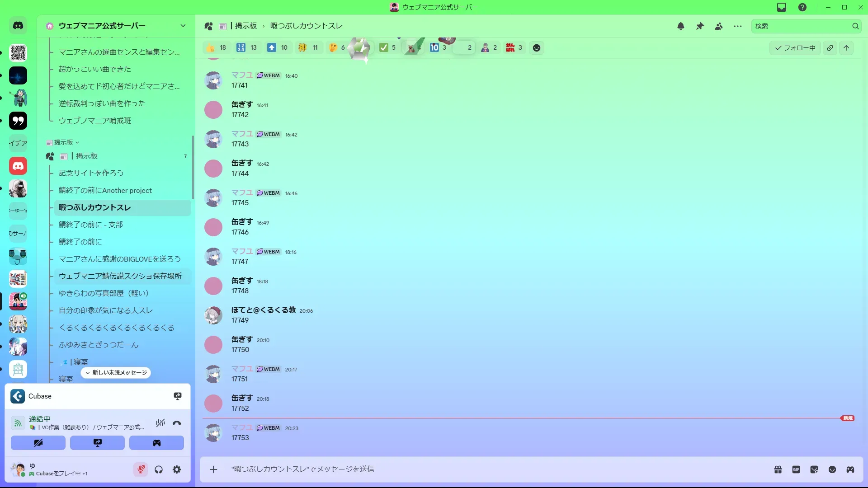The height and width of the screenshot is (488, 868).
Task: Open 記念サイトを作ろう thread
Action: (91, 173)
